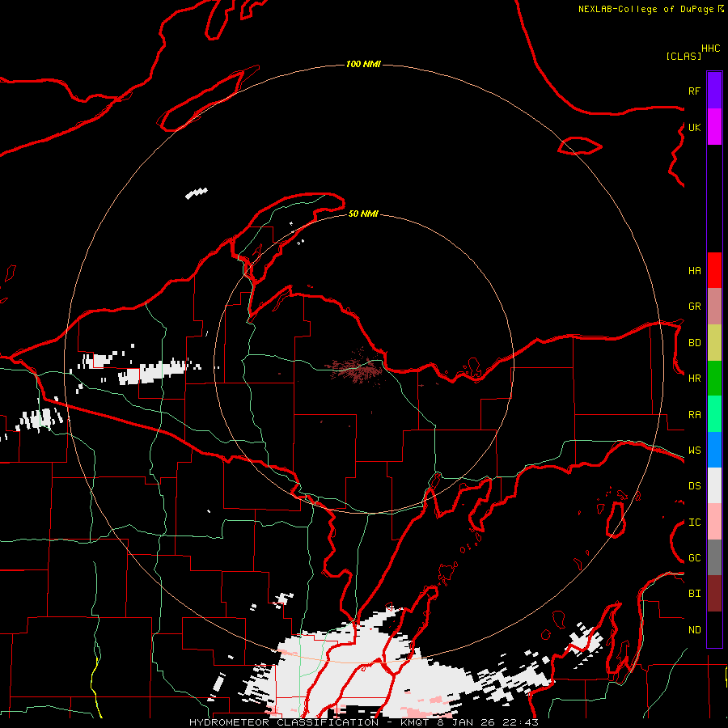Select the BI brown legend swatch
This screenshot has height=728, width=728.
click(714, 594)
